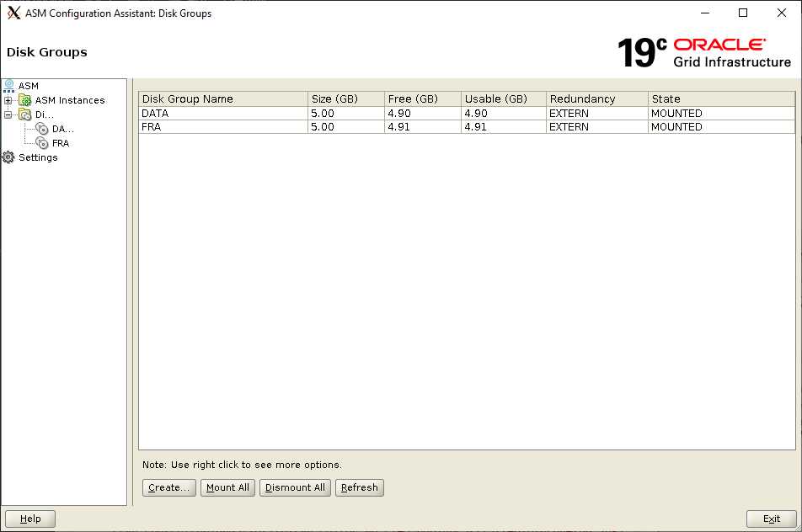Click the Free (GB) column header

click(x=423, y=98)
